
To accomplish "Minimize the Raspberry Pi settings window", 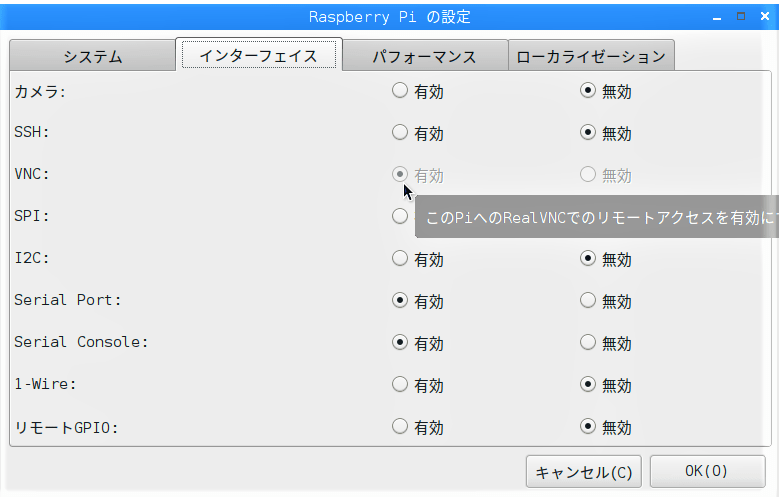I will tap(716, 17).
